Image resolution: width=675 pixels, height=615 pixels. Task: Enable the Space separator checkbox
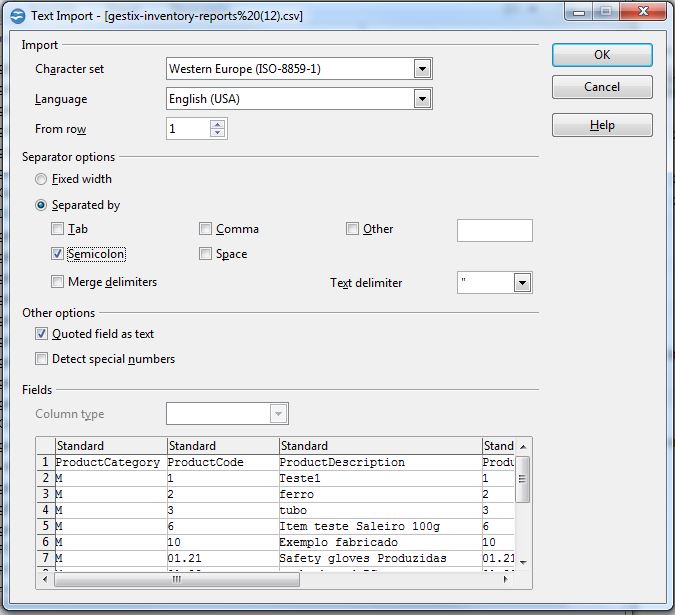[205, 254]
